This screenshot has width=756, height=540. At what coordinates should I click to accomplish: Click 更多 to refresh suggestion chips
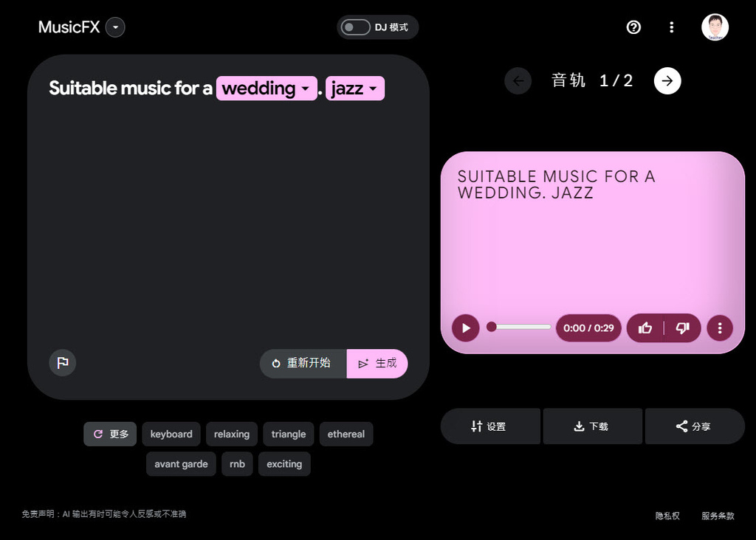(x=109, y=434)
